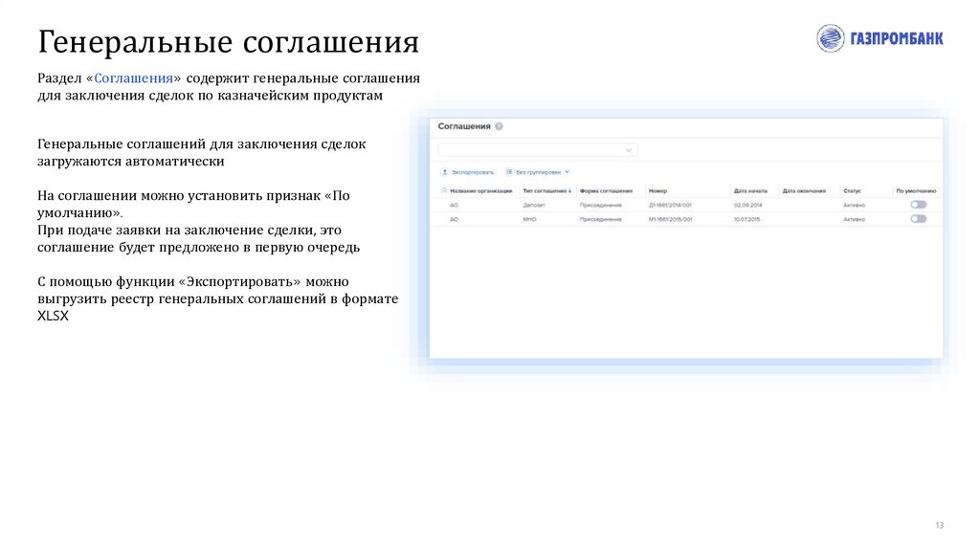The width and height of the screenshot is (980, 549).
Task: Click Активно status in the МНО row
Action: tap(854, 219)
